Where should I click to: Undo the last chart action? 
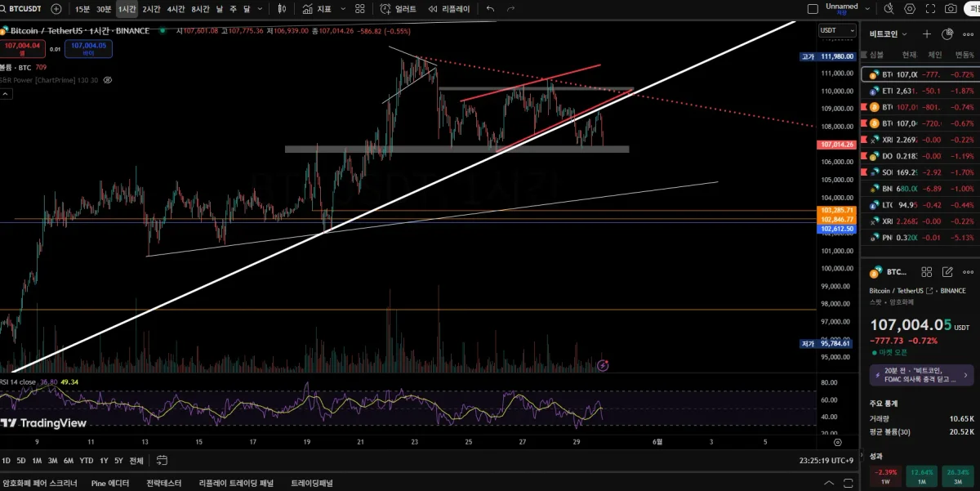click(490, 9)
